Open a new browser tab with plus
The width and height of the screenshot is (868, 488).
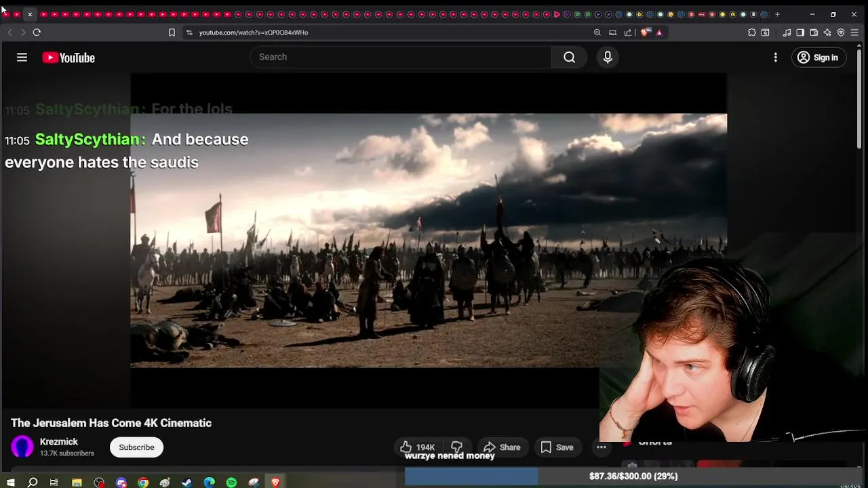point(777,14)
